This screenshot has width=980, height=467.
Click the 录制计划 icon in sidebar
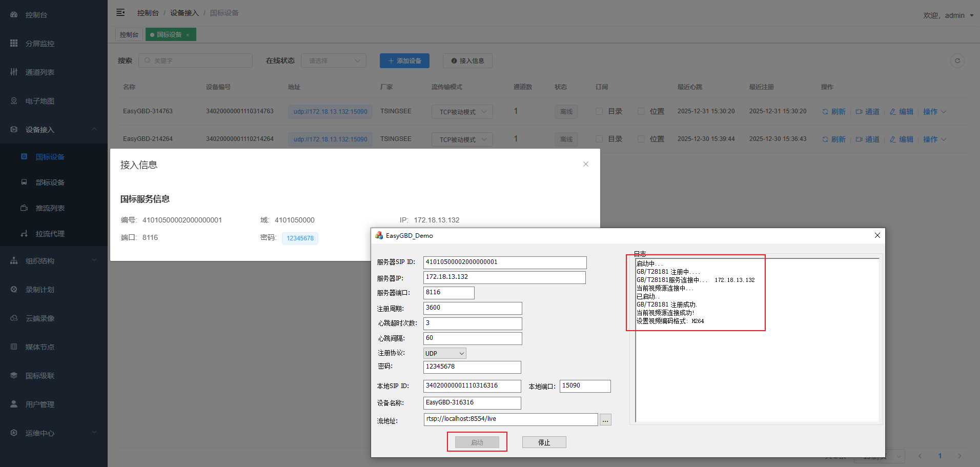click(14, 290)
